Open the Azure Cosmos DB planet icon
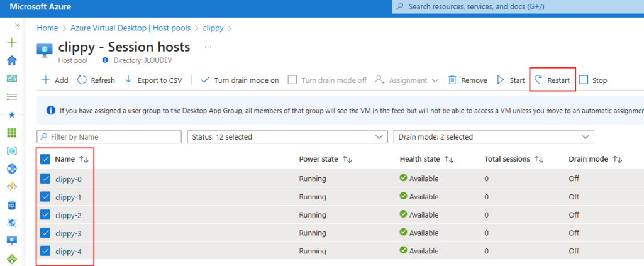This screenshot has height=266, width=644. point(13,223)
